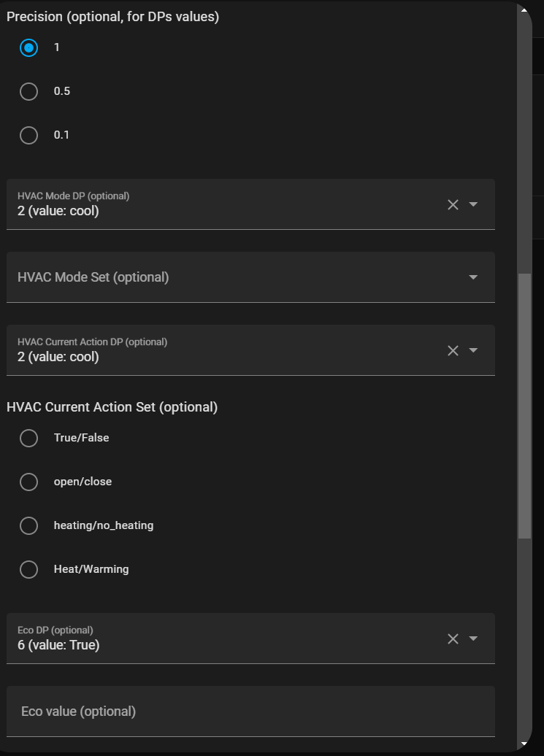Screen dimensions: 544x756
Task: Click the vertical scrollbar thumb
Action: pos(524,405)
